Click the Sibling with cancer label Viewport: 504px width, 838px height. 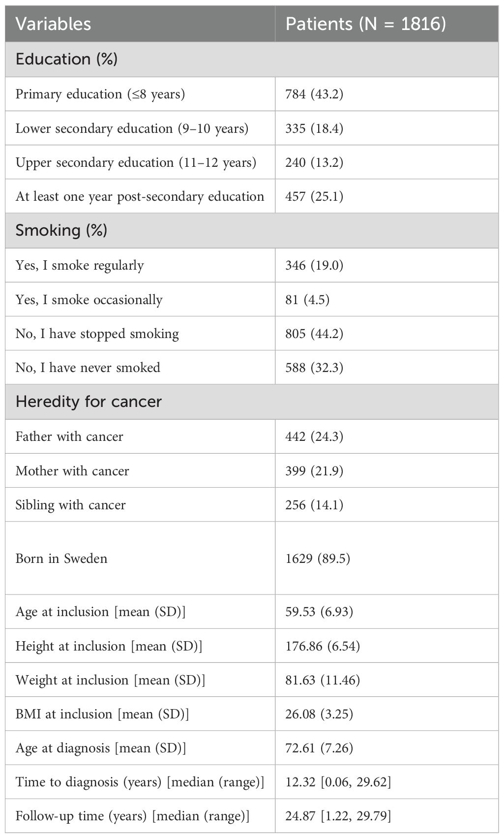(x=70, y=505)
